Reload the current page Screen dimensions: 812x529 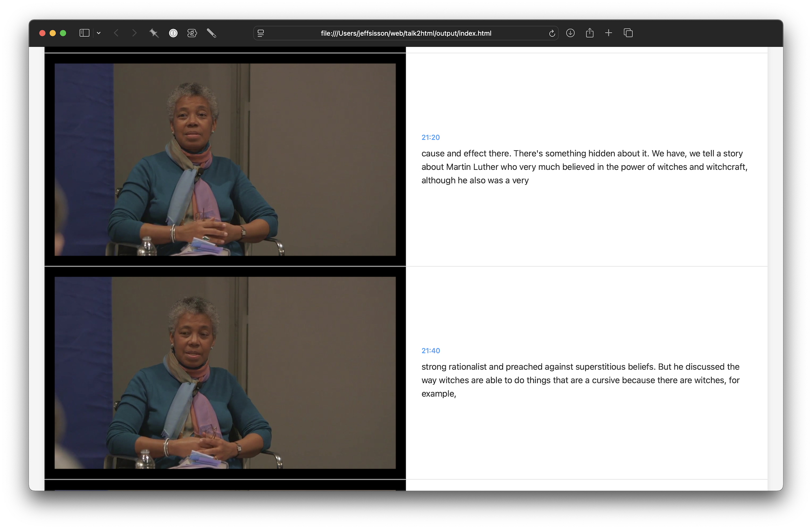click(552, 33)
